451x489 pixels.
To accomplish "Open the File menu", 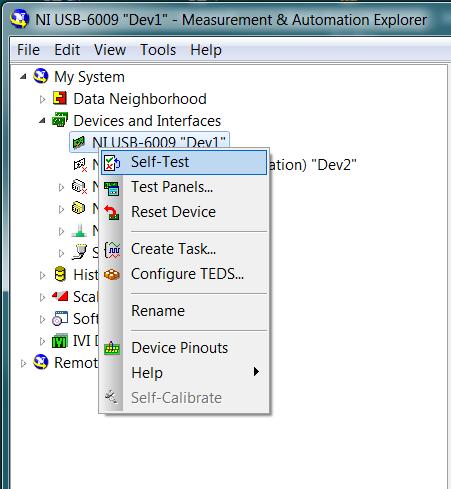I will 28,50.
